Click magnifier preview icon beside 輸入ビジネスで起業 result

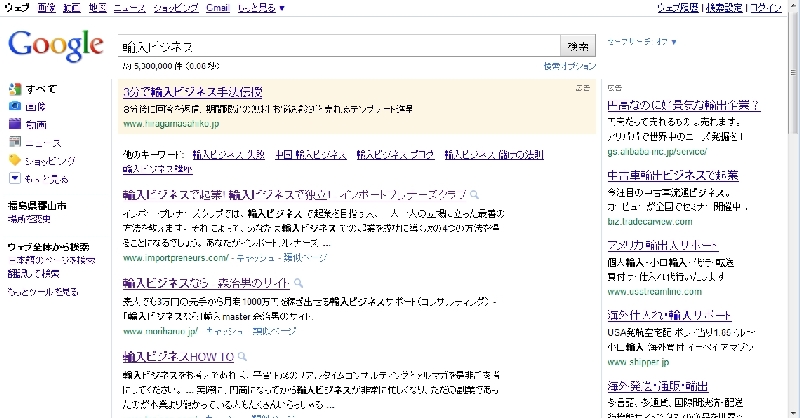coord(474,194)
